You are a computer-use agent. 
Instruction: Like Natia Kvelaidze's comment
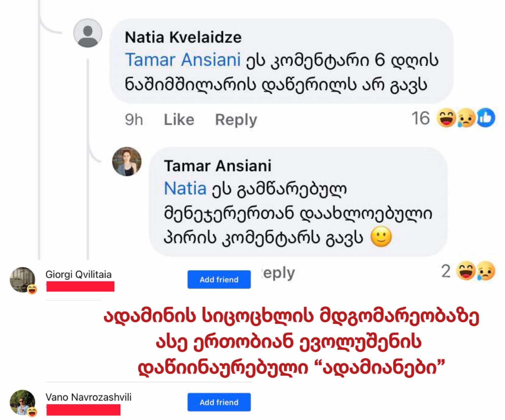pos(179,120)
